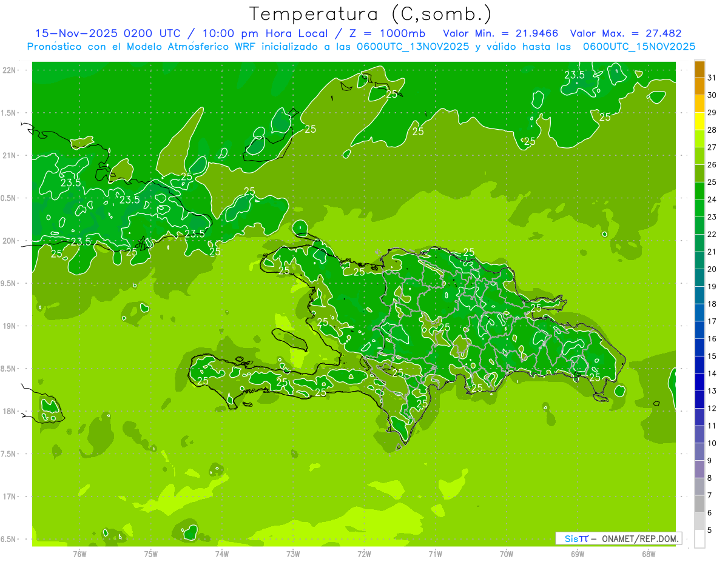
Task: Click the colorbar value "26"
Action: 712,165
